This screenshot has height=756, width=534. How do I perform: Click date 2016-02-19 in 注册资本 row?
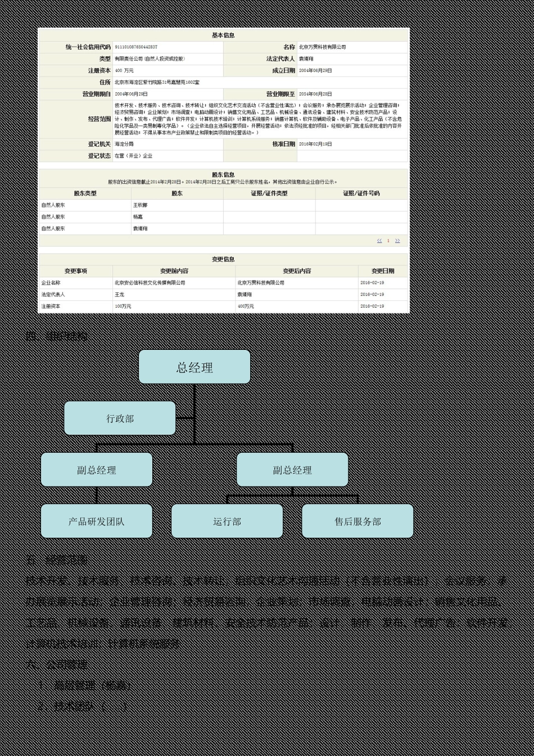tap(372, 307)
